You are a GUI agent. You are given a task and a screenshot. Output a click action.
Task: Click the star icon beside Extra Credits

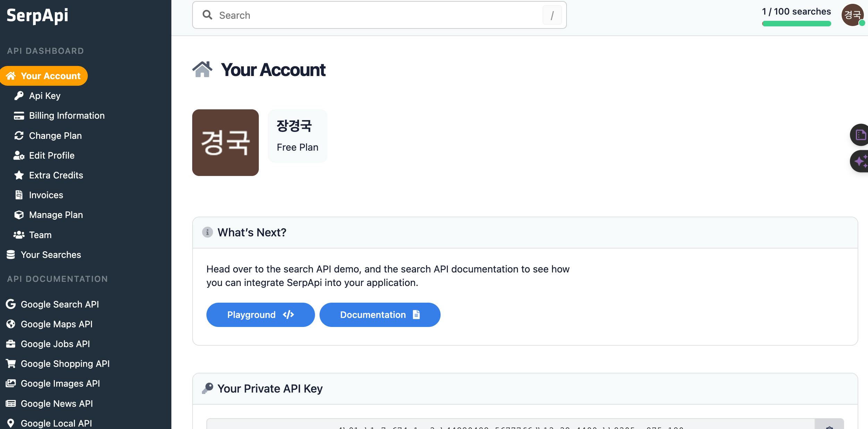tap(19, 175)
